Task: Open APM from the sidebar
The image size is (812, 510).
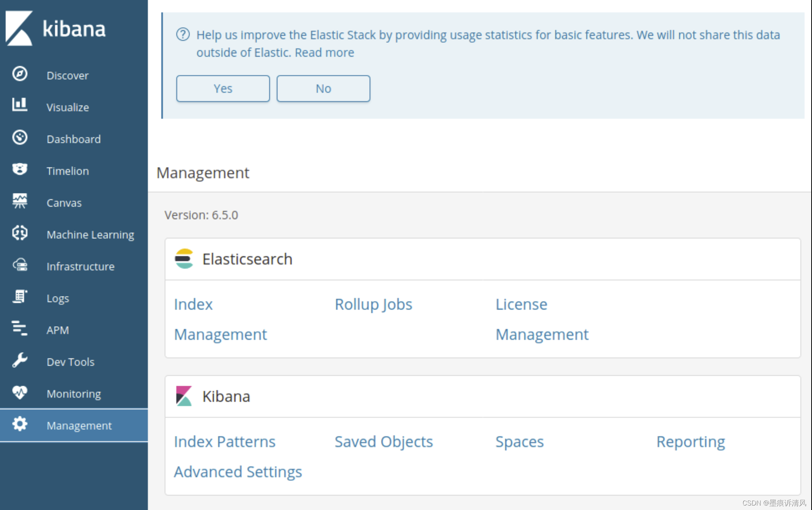Action: (74, 330)
